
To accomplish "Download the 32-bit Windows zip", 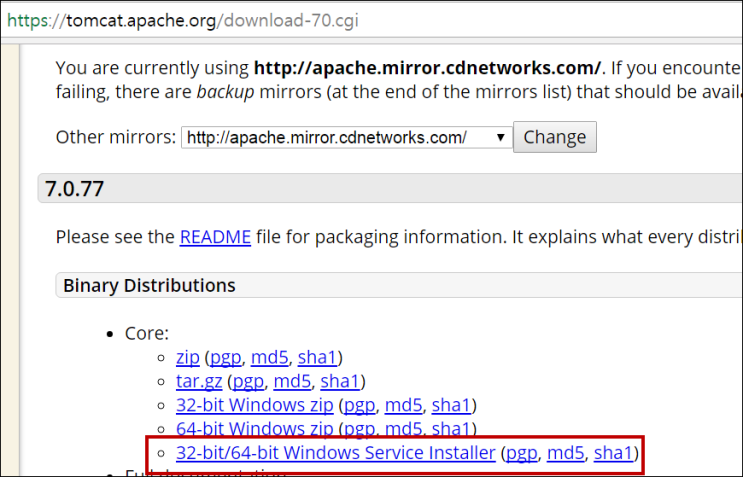I will coord(254,405).
